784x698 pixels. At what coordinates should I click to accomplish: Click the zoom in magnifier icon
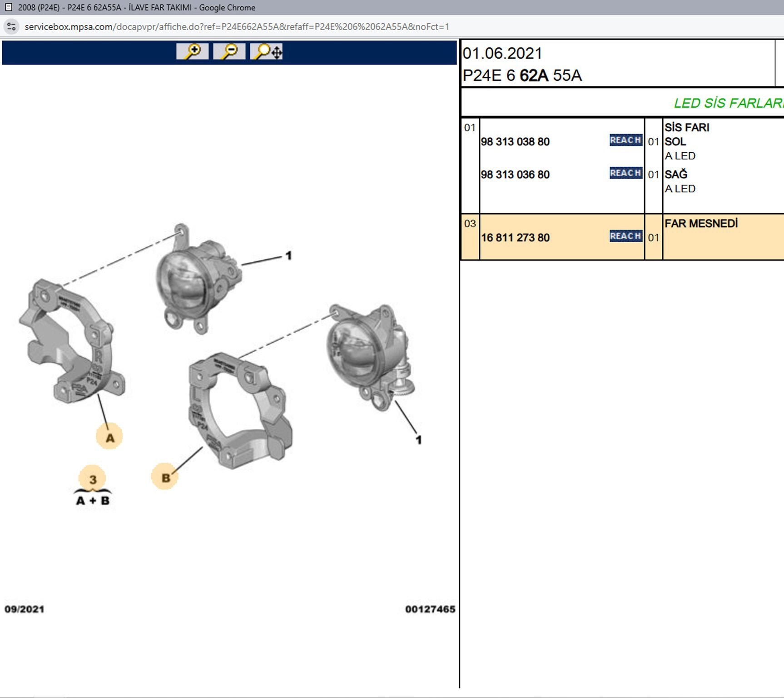tap(193, 51)
